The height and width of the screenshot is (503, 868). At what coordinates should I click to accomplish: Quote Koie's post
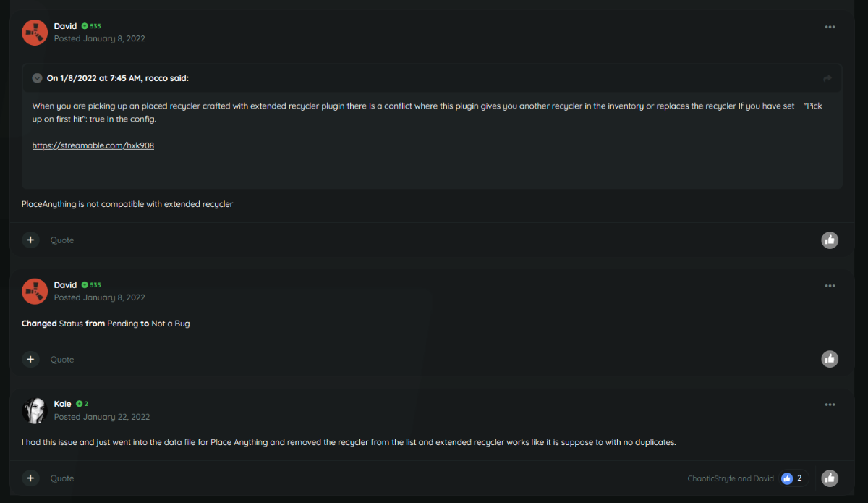coord(62,478)
